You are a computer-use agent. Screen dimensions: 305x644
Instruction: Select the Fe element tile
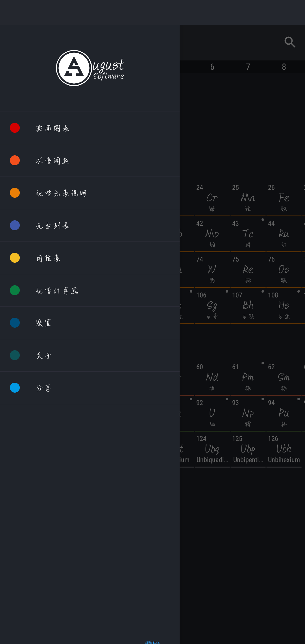pos(284,198)
